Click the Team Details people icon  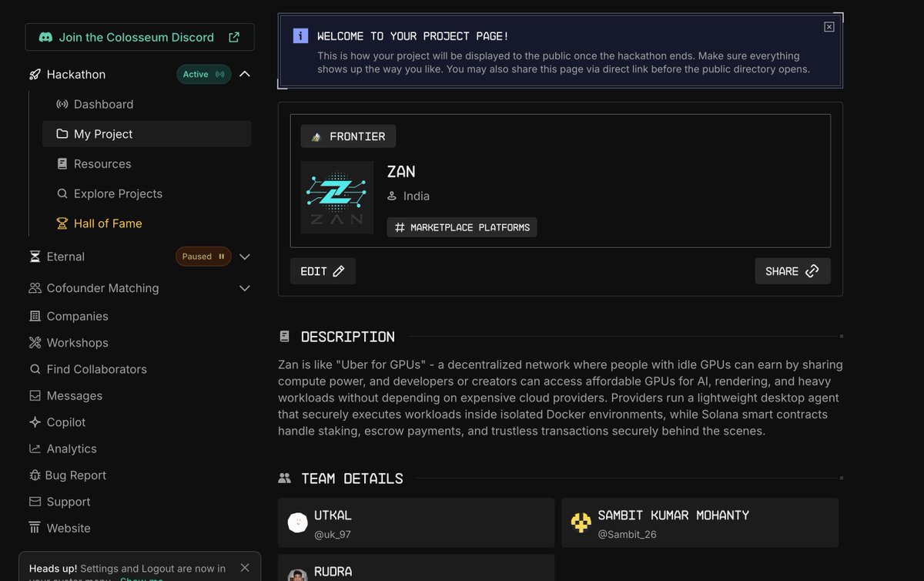(284, 479)
